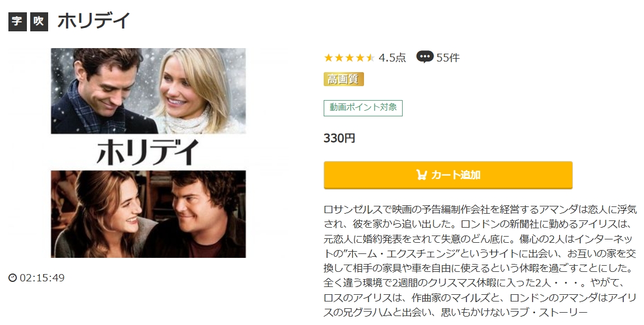Click the 吹 dubbed badge icon
Image resolution: width=644 pixels, height=325 pixels.
point(39,21)
